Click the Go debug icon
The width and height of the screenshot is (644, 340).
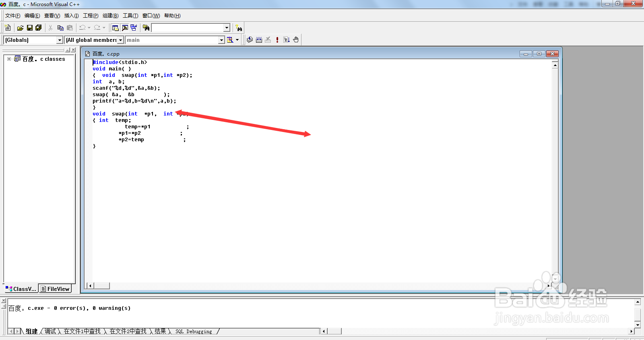click(x=287, y=39)
